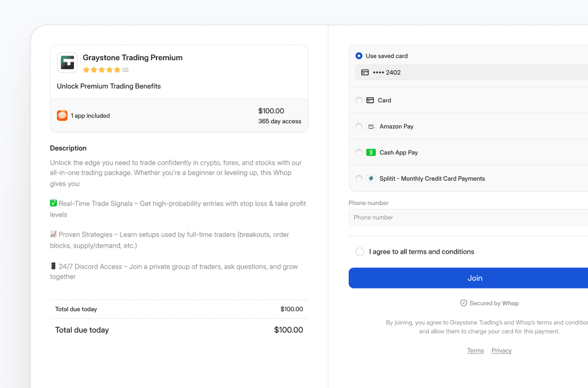The width and height of the screenshot is (588, 388).
Task: Open the Terms link
Action: click(x=475, y=350)
